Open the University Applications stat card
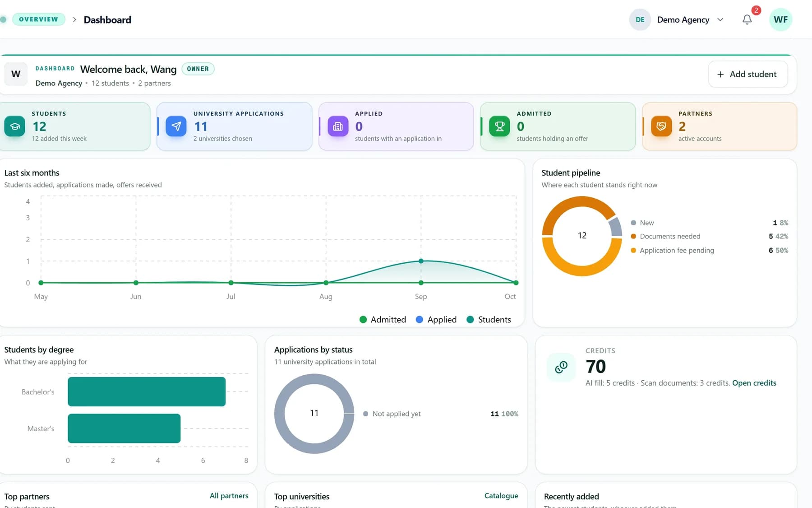 tap(234, 126)
